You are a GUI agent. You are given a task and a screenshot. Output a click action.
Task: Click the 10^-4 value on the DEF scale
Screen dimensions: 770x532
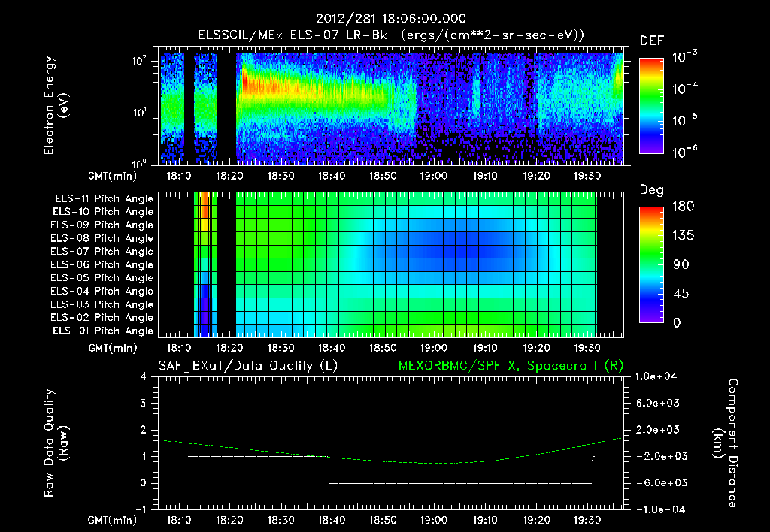[684, 89]
